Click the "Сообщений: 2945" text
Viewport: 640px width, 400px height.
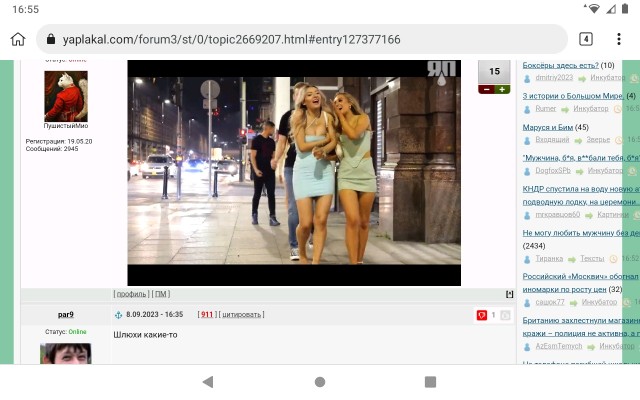pyautogui.click(x=52, y=149)
